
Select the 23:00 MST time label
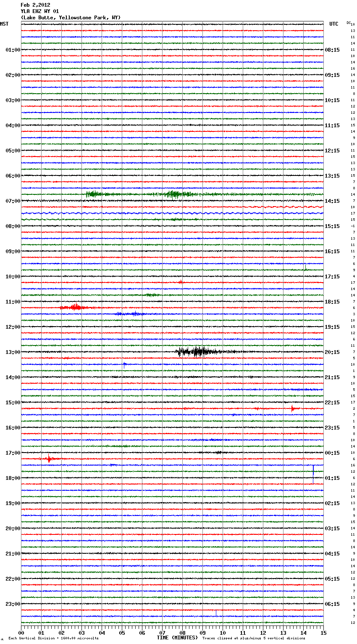pos(13,604)
